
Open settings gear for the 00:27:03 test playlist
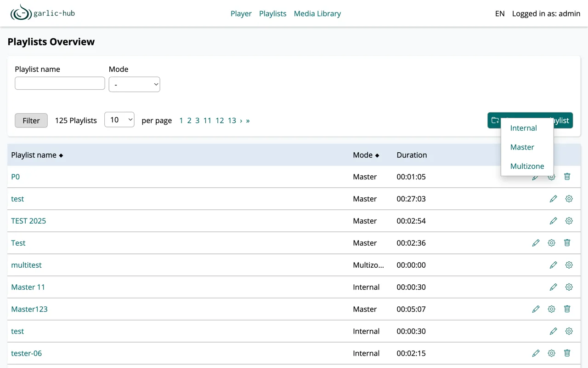pyautogui.click(x=569, y=199)
